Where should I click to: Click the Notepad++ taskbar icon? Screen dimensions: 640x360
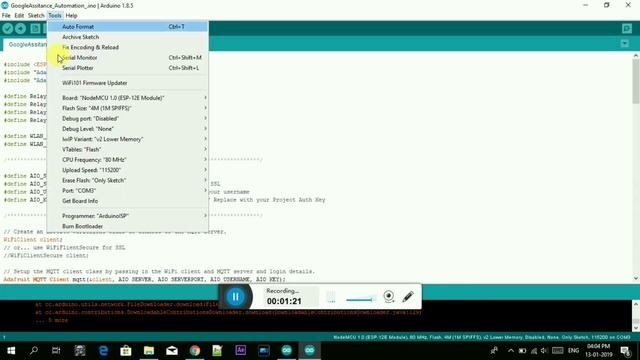point(218,350)
